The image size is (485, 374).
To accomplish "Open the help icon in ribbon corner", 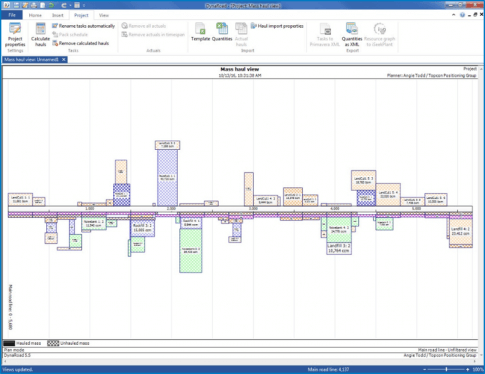I will tap(462, 15).
